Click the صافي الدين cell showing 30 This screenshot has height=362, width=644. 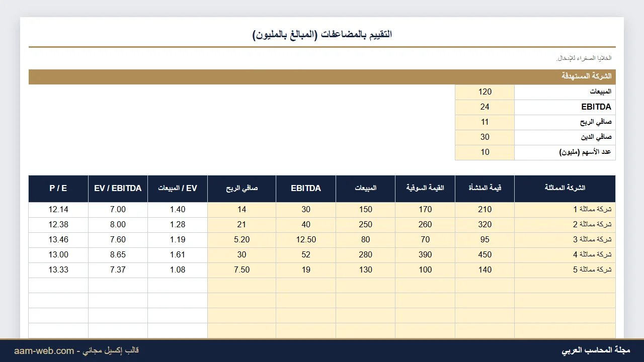(485, 137)
